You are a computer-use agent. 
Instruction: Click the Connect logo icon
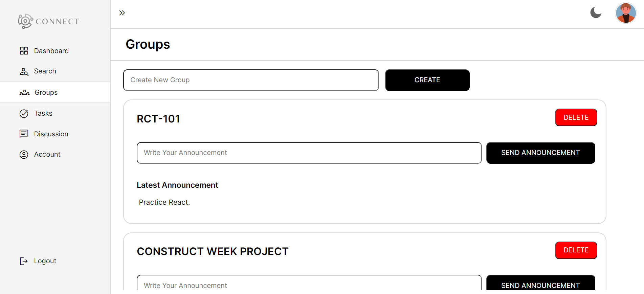(25, 21)
